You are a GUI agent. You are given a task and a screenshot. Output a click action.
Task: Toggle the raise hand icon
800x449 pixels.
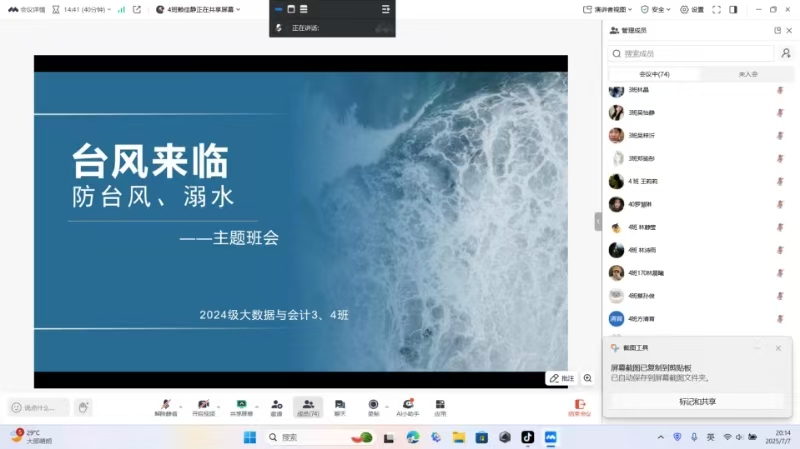(x=83, y=407)
